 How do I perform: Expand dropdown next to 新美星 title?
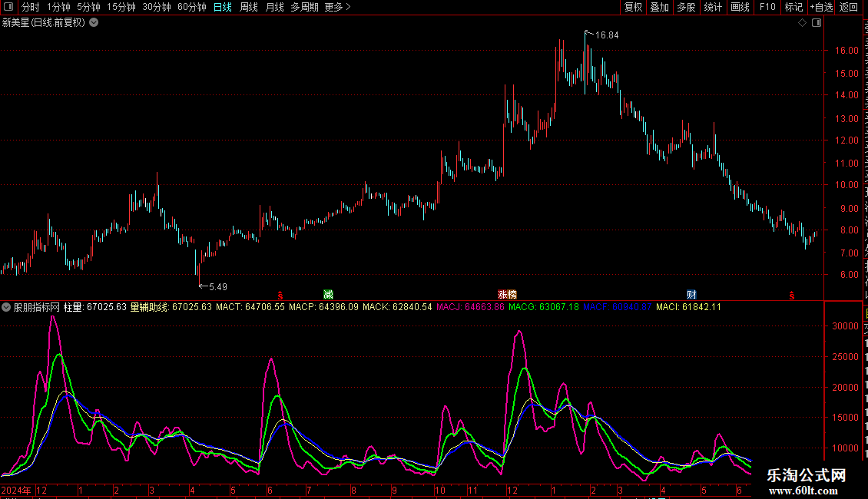pyautogui.click(x=94, y=23)
